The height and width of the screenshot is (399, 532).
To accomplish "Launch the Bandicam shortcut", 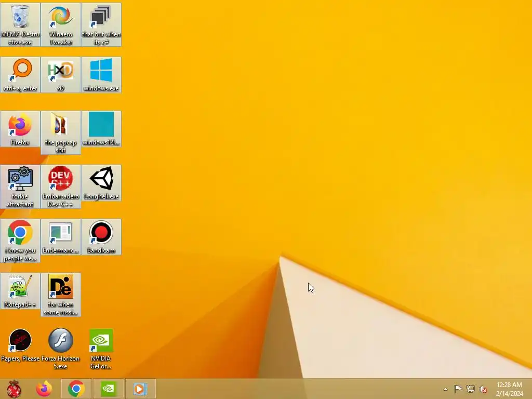I will coord(101,237).
